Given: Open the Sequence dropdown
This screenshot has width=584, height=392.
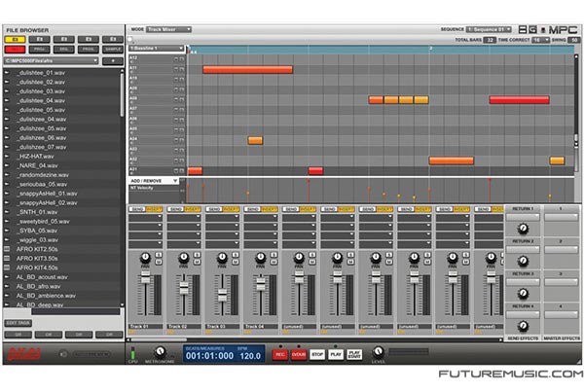Looking at the screenshot, I should click(x=489, y=29).
